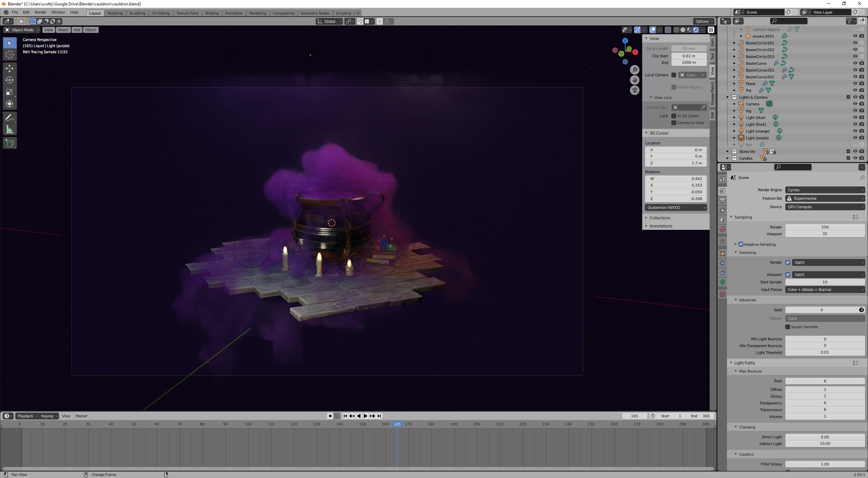Activate the Move tool
The height and width of the screenshot is (478, 868).
9,68
